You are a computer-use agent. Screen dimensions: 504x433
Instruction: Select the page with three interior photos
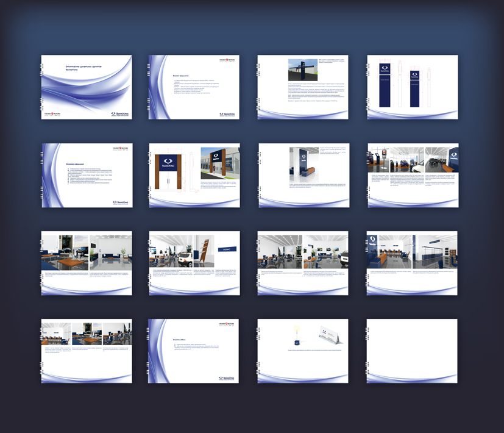coord(87,351)
